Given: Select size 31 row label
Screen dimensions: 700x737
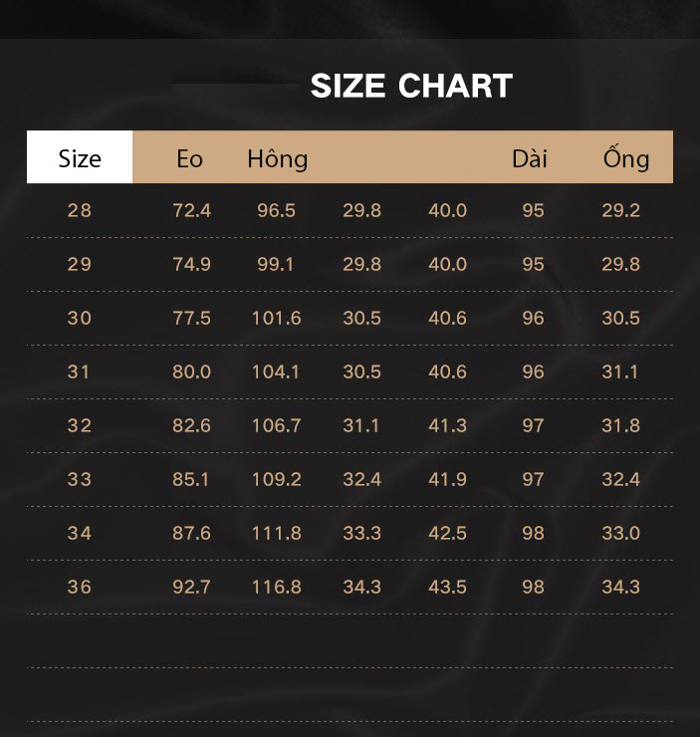Looking at the screenshot, I should (x=79, y=372).
